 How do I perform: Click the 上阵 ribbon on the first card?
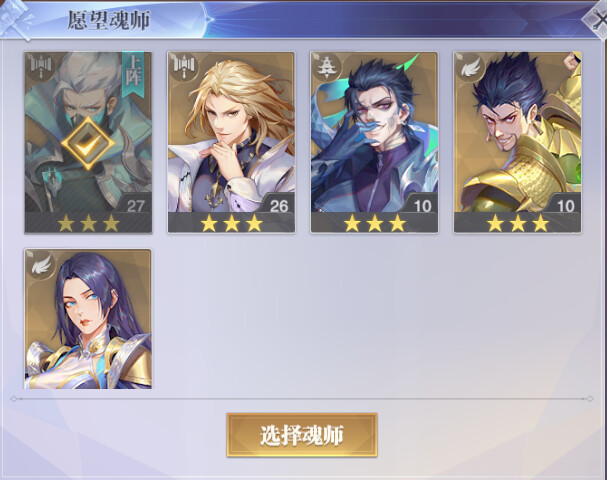click(x=133, y=75)
